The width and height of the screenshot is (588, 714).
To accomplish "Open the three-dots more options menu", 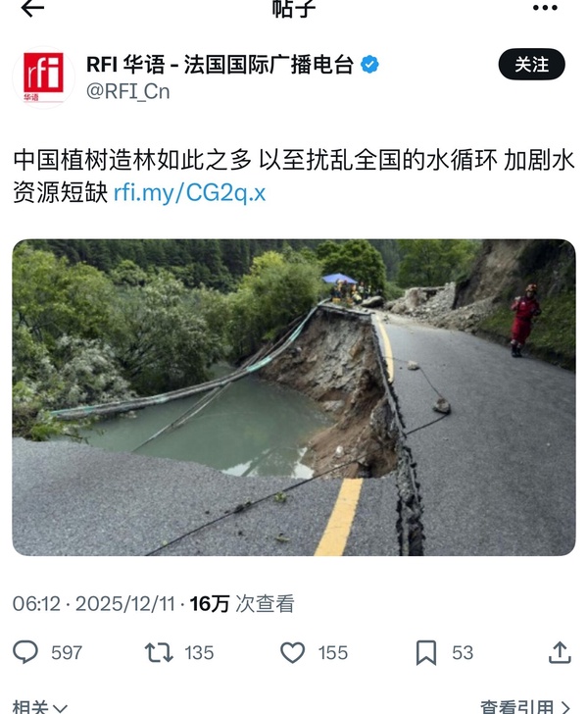I will click(545, 8).
